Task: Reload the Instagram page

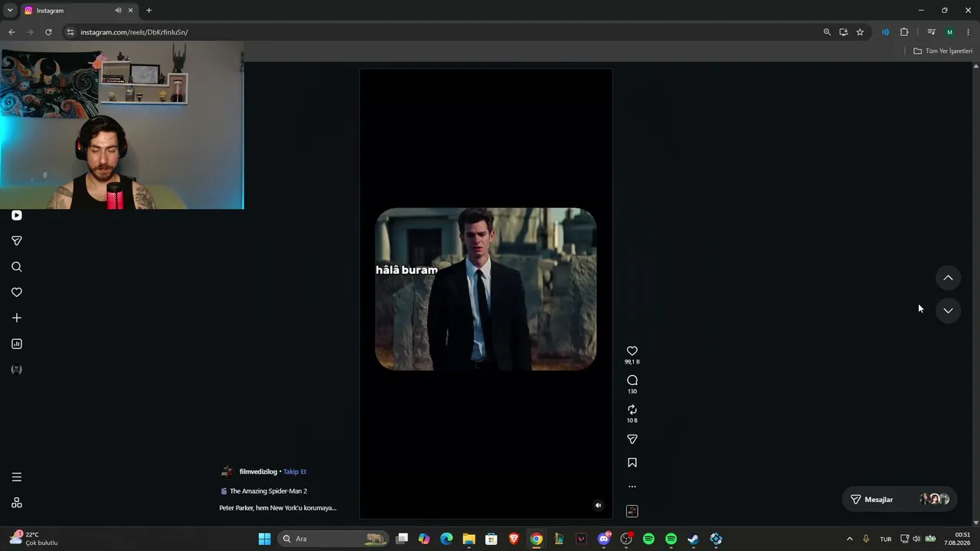Action: point(48,32)
